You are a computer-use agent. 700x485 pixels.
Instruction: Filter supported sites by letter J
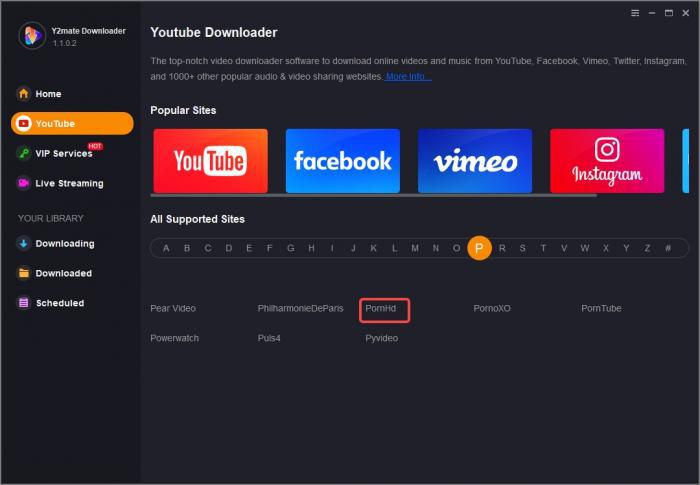(353, 248)
